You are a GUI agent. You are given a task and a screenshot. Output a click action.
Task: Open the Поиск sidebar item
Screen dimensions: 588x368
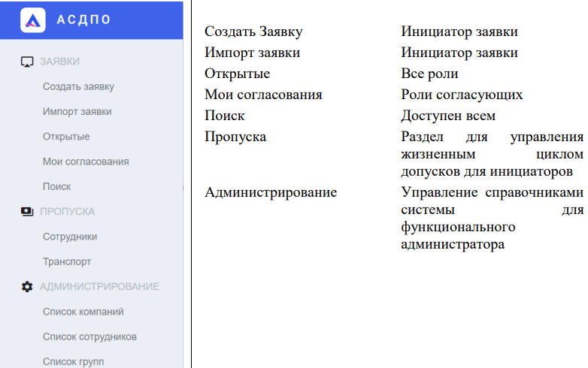(57, 186)
